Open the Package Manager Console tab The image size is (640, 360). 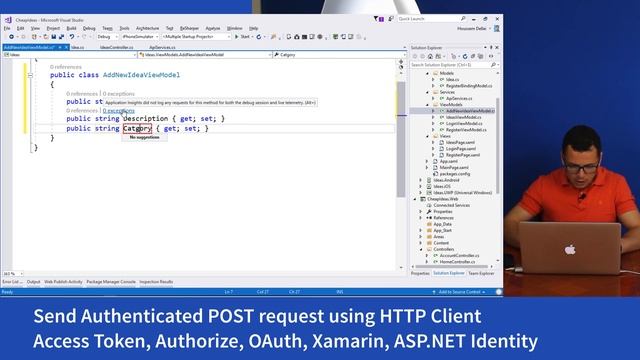(111, 282)
